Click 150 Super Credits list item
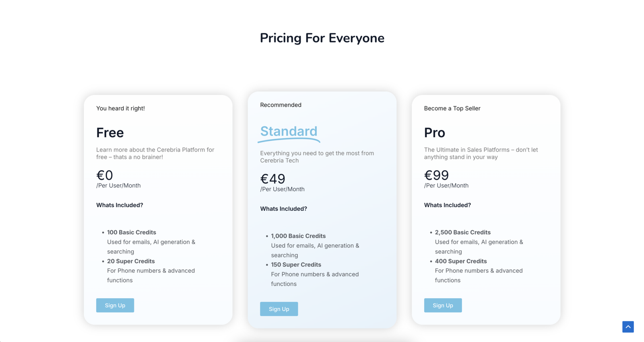 click(x=296, y=265)
